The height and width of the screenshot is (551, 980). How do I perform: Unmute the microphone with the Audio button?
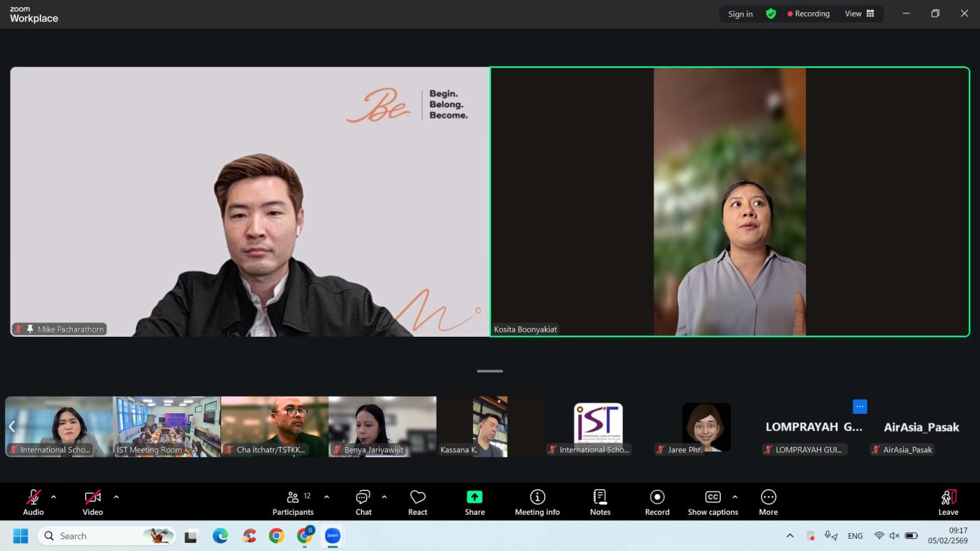click(x=33, y=502)
